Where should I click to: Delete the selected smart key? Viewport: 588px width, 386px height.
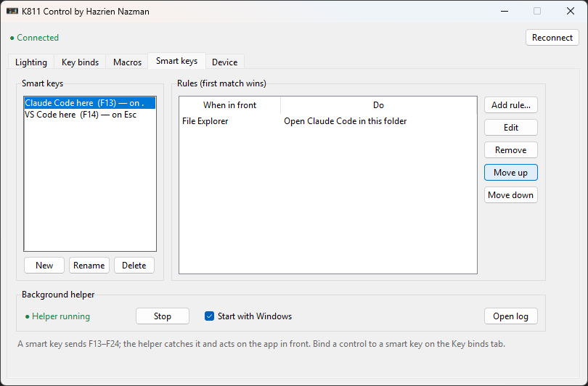pyautogui.click(x=134, y=266)
